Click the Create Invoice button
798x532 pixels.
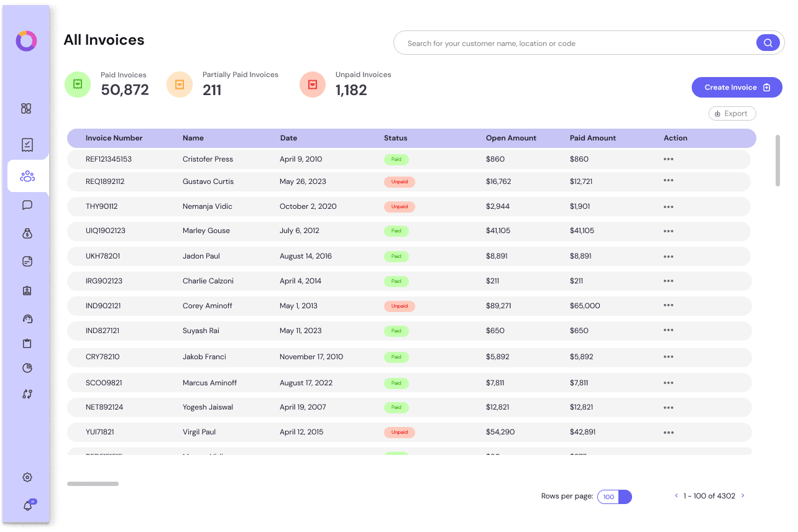[x=736, y=87]
